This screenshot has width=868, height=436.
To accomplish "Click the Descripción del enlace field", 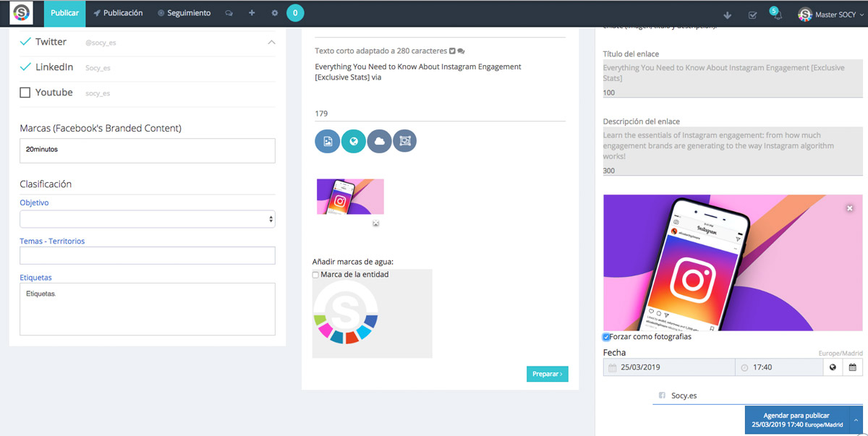I will (x=733, y=153).
